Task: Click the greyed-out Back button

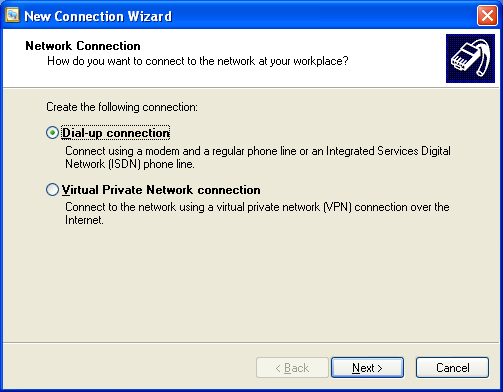Action: pyautogui.click(x=292, y=368)
